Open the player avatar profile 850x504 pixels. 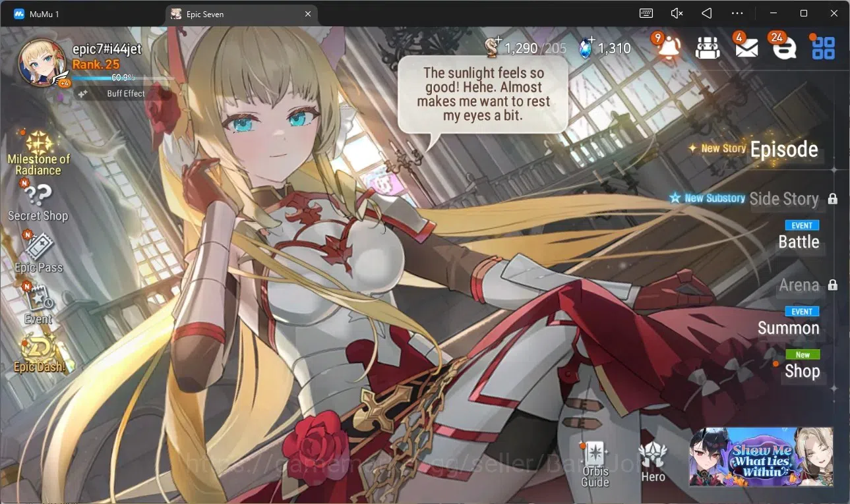click(42, 63)
